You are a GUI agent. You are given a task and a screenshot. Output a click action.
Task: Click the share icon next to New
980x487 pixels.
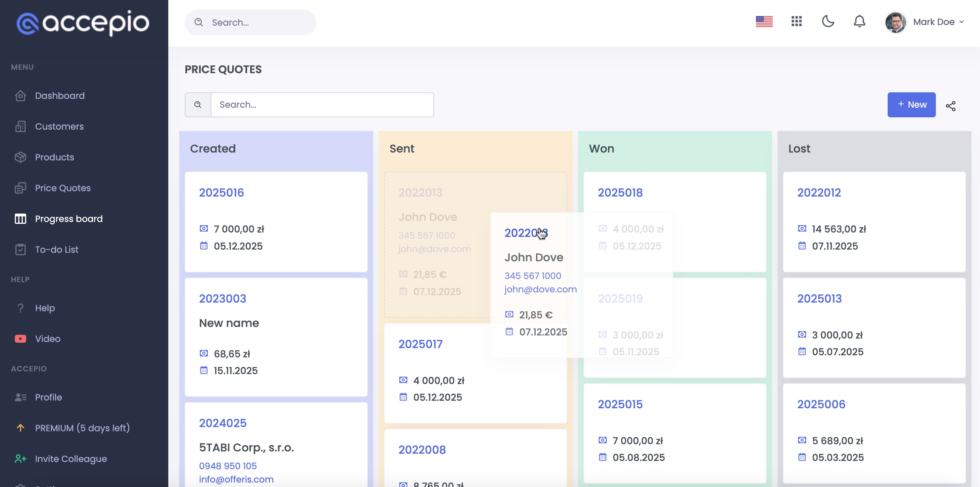(950, 106)
